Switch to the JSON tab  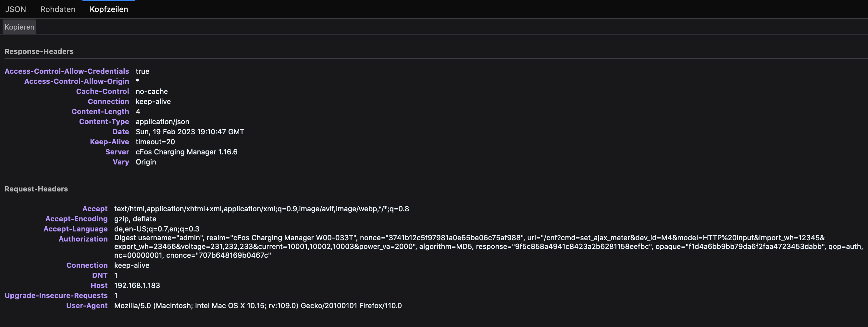pyautogui.click(x=16, y=9)
